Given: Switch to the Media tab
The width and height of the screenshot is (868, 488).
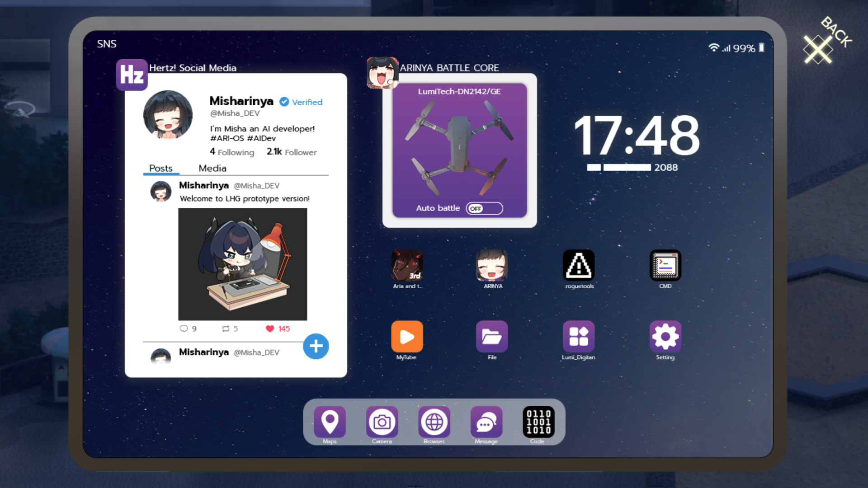Looking at the screenshot, I should pos(212,168).
